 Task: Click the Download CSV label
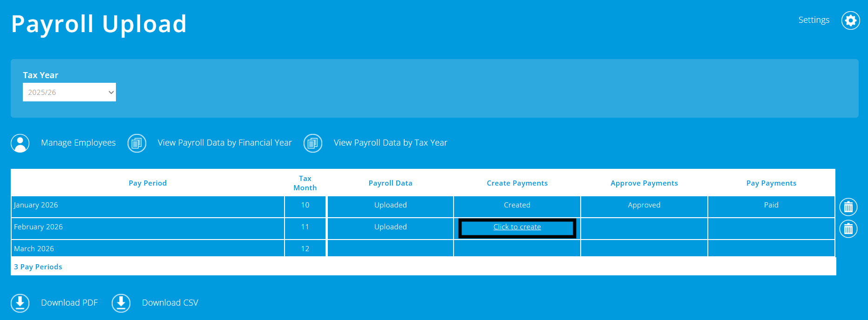(x=170, y=303)
